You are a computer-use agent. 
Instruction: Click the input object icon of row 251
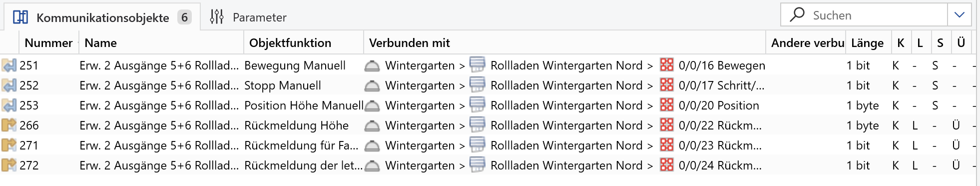click(9, 65)
